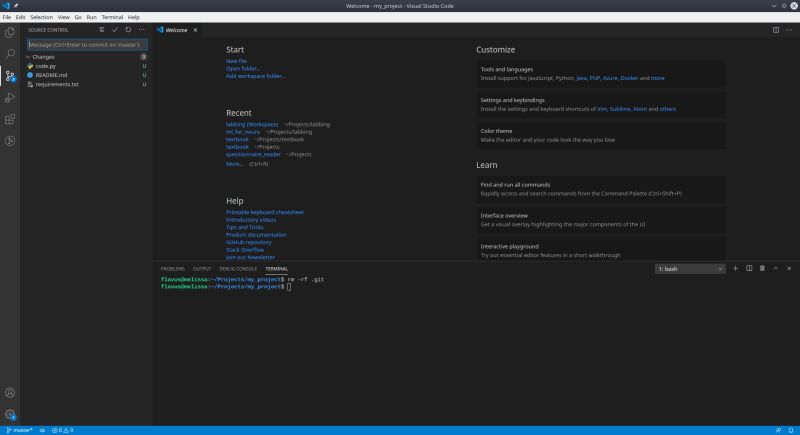Click the Publish changes cloud icon in status bar
800x435 pixels.
click(42, 430)
